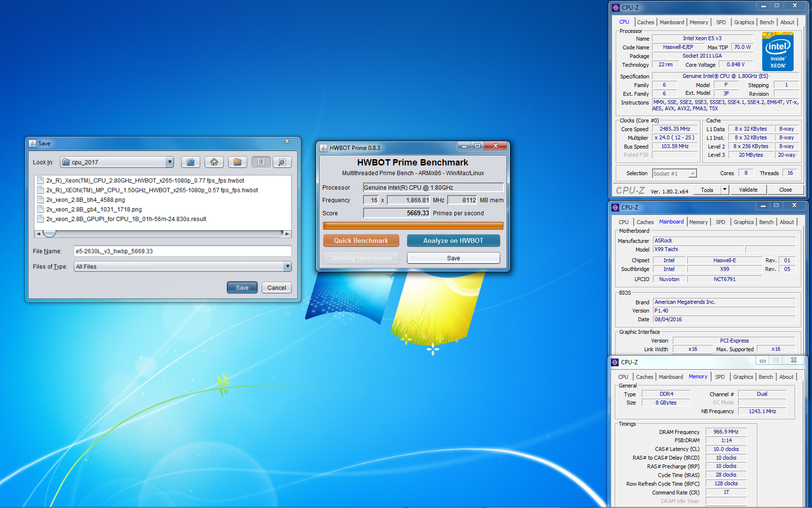Click the file list horizontal scrollbar thumb
Viewport: 812px width, 508px height.
tap(49, 234)
